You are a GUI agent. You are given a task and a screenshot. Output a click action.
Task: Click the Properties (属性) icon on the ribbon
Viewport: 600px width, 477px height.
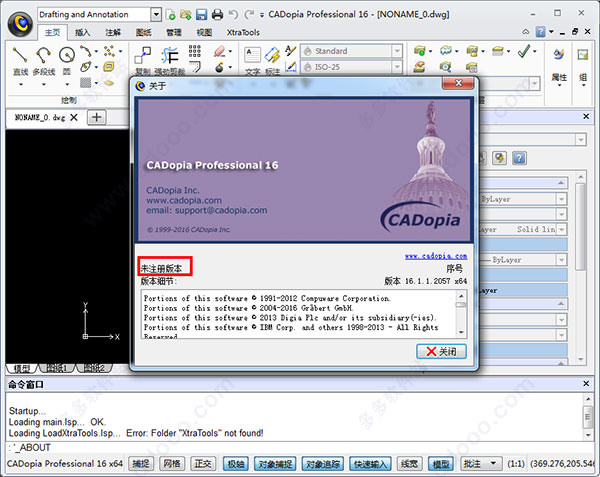(x=559, y=55)
